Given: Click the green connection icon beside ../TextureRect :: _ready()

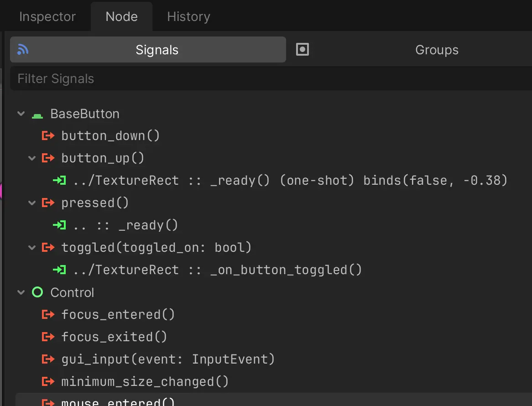Looking at the screenshot, I should point(59,180).
